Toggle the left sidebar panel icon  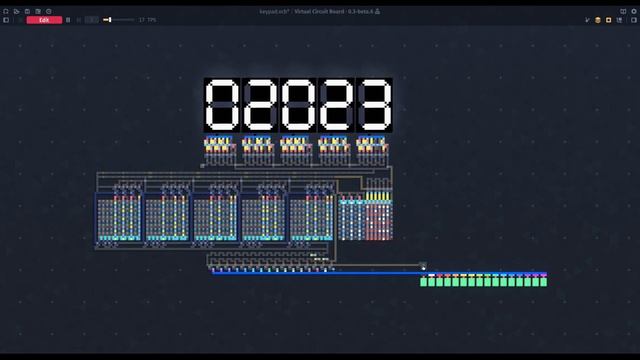pos(6,20)
